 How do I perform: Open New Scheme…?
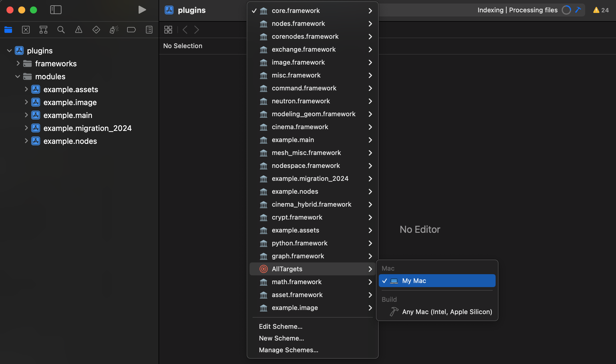pos(312,338)
